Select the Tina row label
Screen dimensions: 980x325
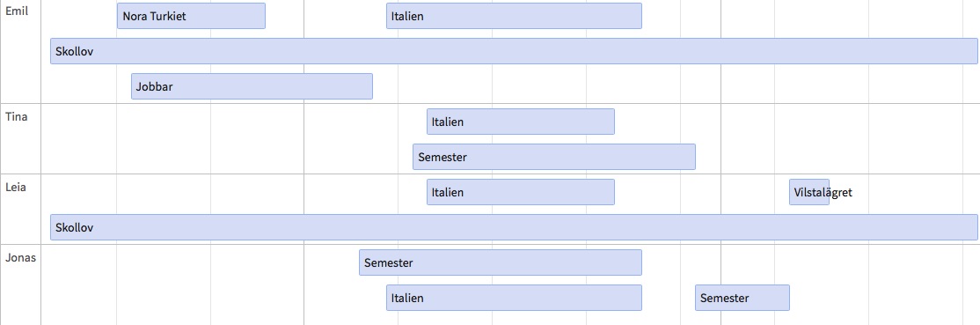coord(16,116)
